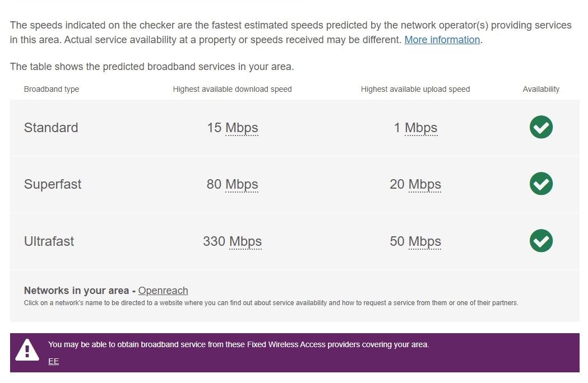Click the Broadband type column header
Viewport: 588px width, 383px height.
(52, 89)
